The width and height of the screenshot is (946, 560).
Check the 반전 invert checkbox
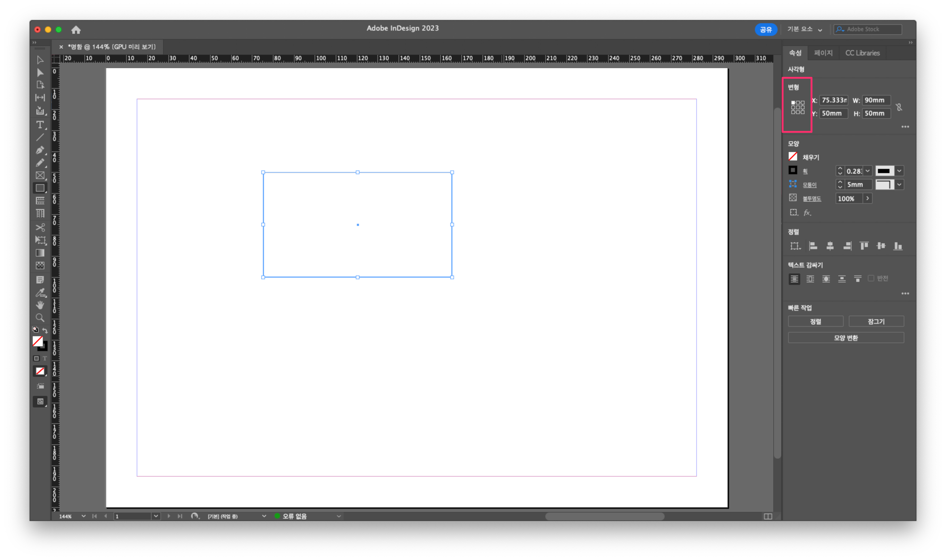click(871, 278)
